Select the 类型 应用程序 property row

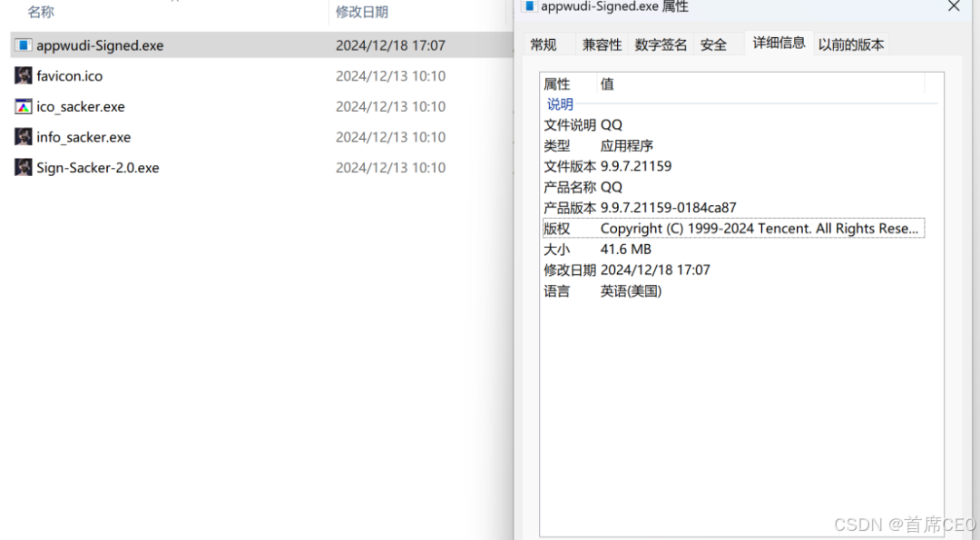tap(734, 145)
